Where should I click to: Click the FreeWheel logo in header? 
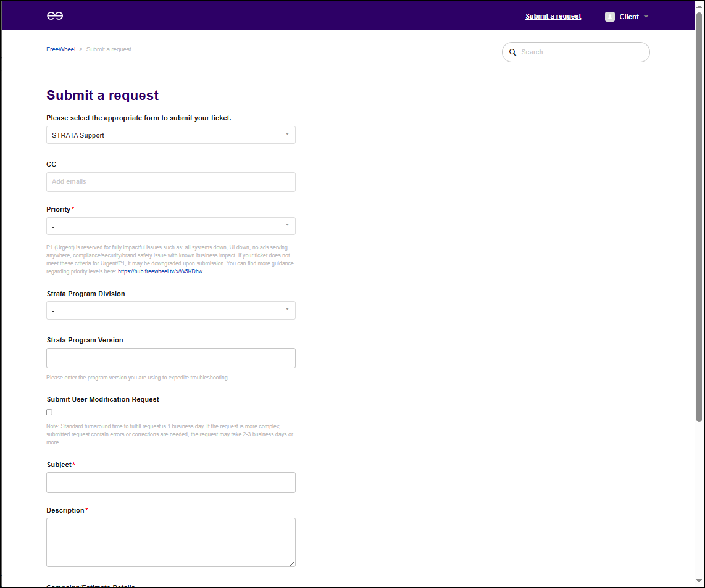pos(55,16)
